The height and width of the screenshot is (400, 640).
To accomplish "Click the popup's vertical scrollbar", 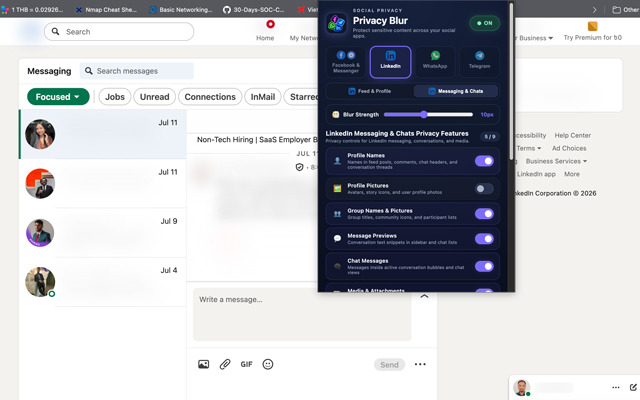I will click(511, 82).
